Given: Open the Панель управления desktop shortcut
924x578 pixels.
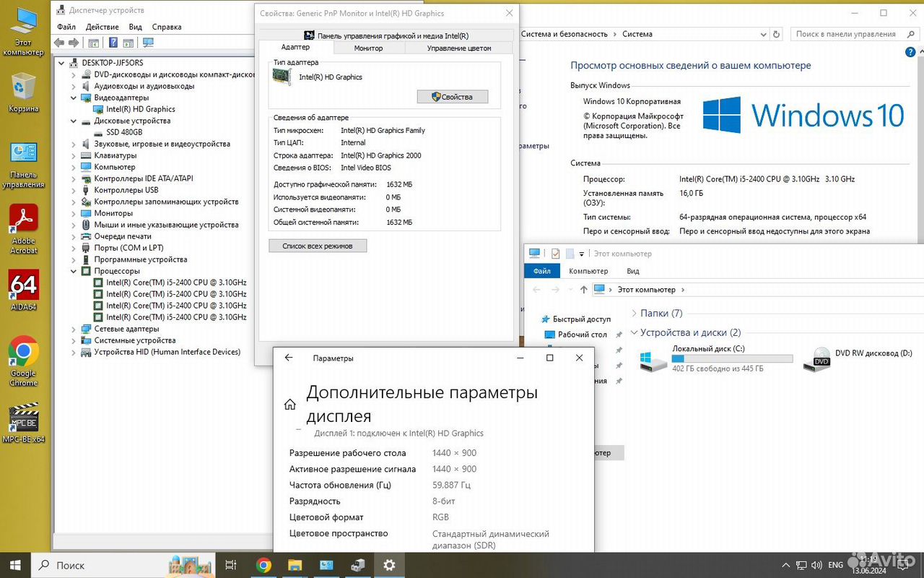Looking at the screenshot, I should click(23, 165).
